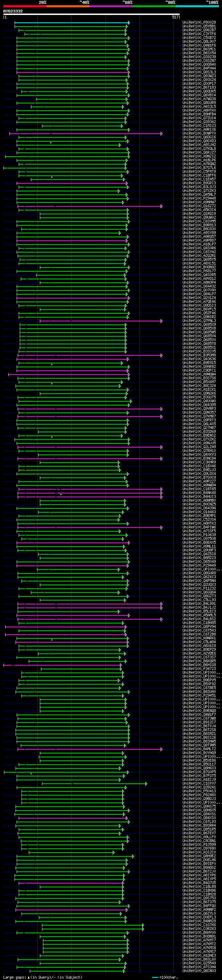Click the cyan ~100% identity legend swatch
Viewport: 222px width, 980px height.
coord(197,6)
